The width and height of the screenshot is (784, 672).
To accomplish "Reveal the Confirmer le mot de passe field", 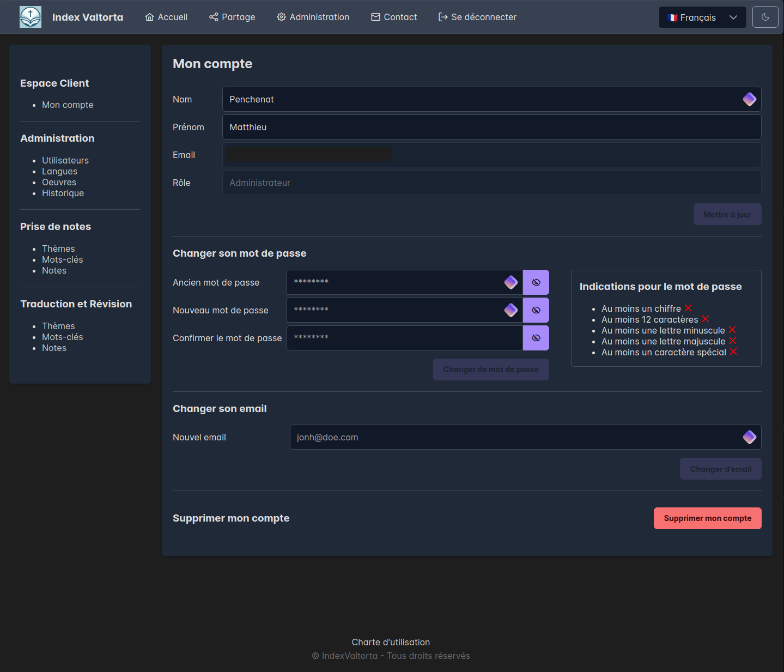I will point(536,338).
